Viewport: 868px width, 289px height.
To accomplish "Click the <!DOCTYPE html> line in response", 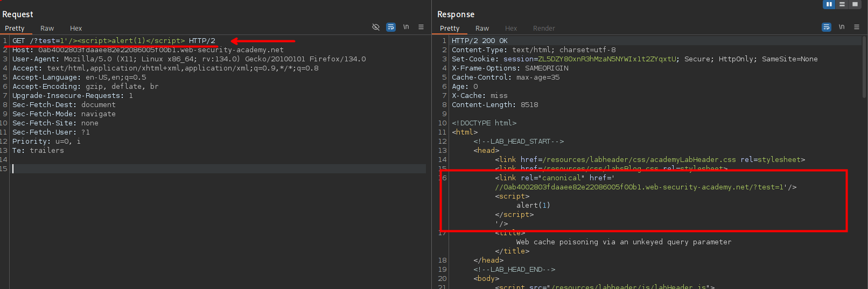I will 484,123.
